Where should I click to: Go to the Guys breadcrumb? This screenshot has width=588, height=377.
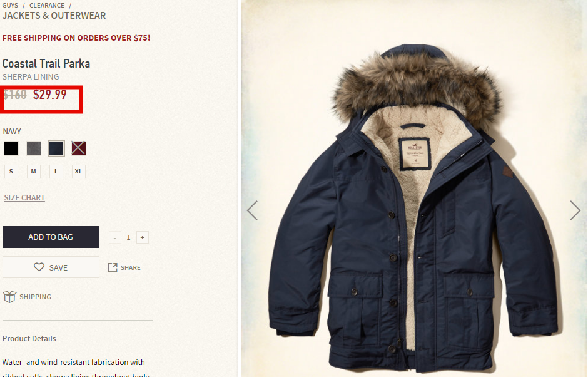point(10,5)
